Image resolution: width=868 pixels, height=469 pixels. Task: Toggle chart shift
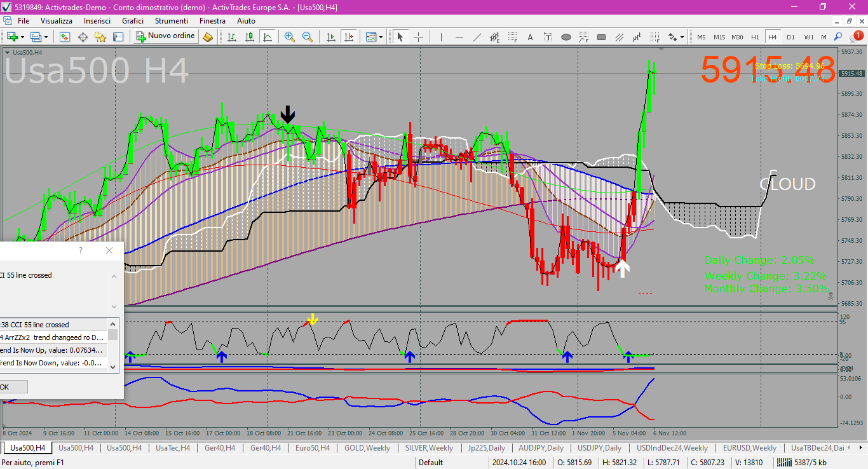click(348, 37)
